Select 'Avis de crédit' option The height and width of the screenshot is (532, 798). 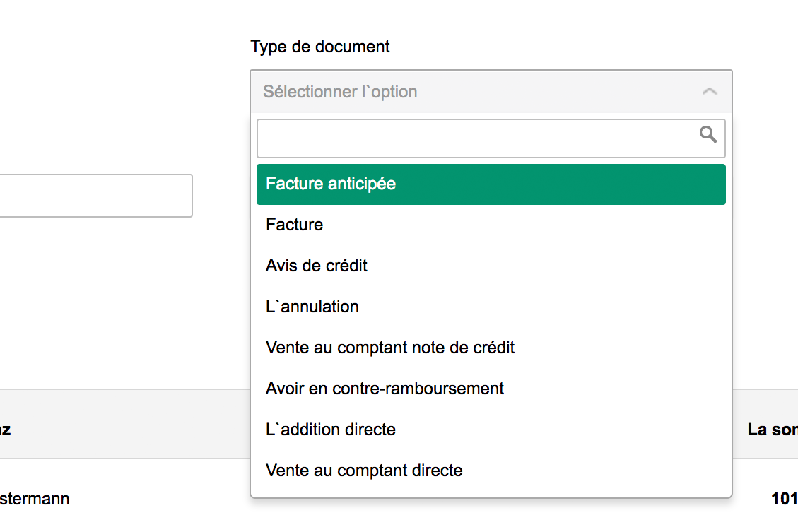tap(317, 266)
